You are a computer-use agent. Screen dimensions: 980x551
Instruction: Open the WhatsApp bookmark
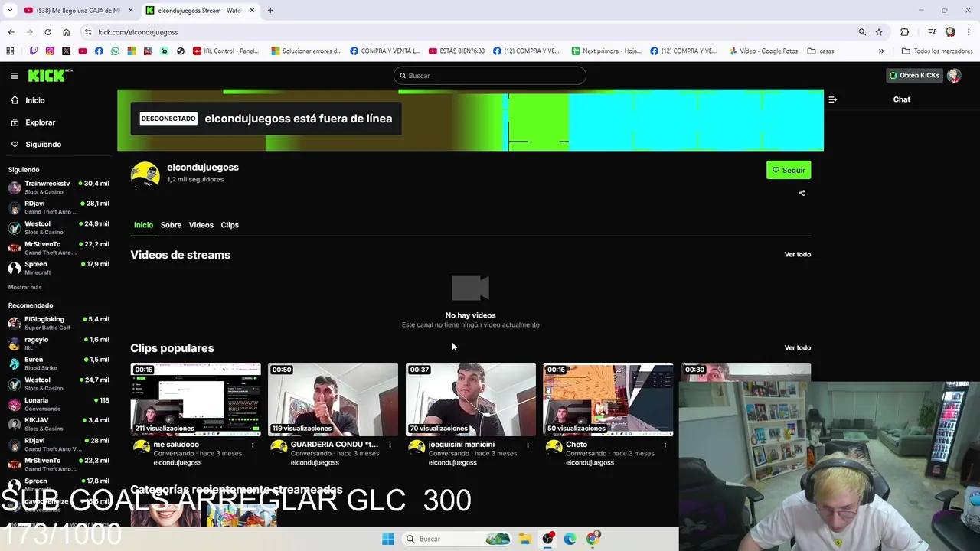tap(115, 51)
